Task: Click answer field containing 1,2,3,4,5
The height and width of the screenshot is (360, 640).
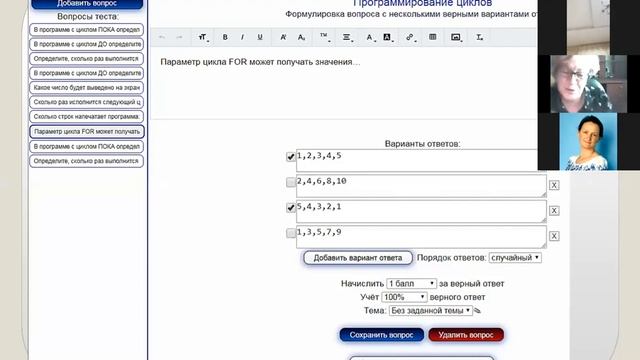Action: (x=417, y=160)
